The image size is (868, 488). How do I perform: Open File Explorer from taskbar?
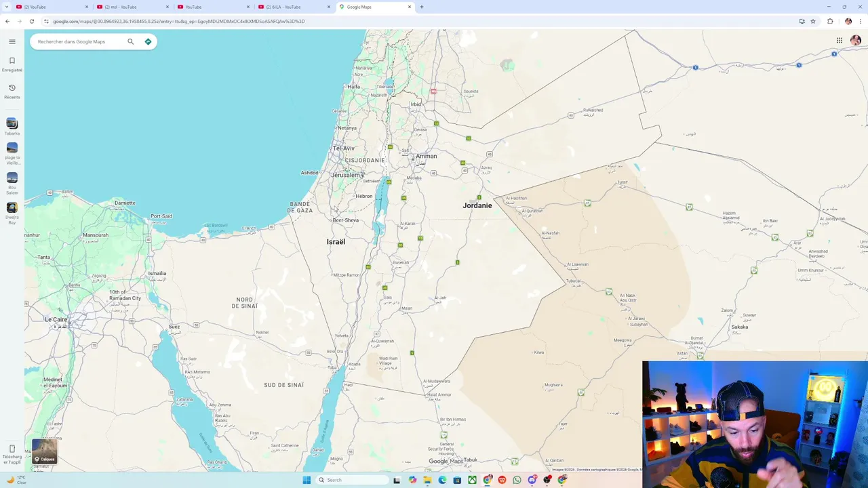427,480
